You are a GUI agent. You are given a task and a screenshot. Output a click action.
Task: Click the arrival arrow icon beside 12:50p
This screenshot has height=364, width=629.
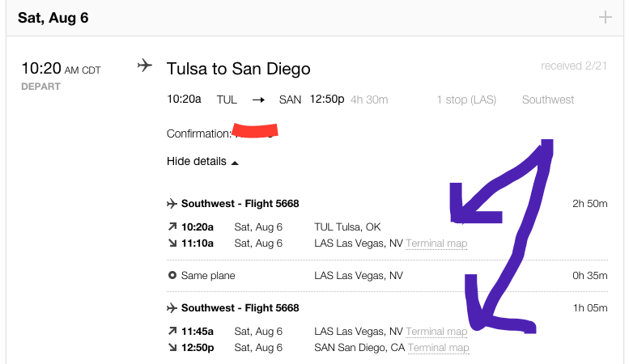[172, 348]
